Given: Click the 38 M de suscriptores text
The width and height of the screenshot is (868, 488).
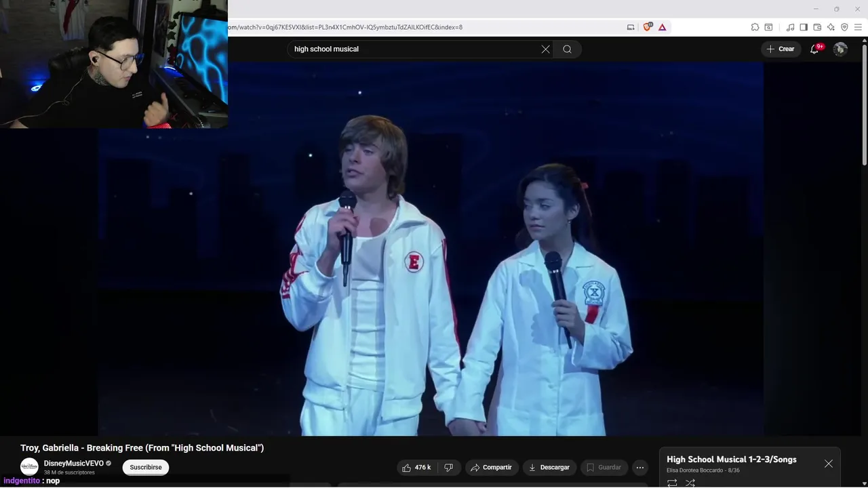Looking at the screenshot, I should [x=69, y=472].
